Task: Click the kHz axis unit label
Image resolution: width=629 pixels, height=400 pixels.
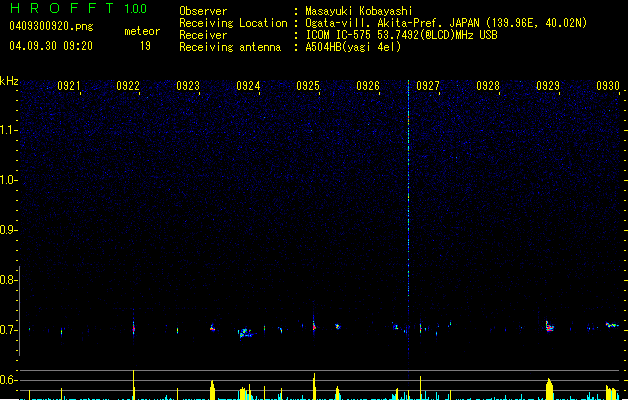Action: pyautogui.click(x=9, y=81)
